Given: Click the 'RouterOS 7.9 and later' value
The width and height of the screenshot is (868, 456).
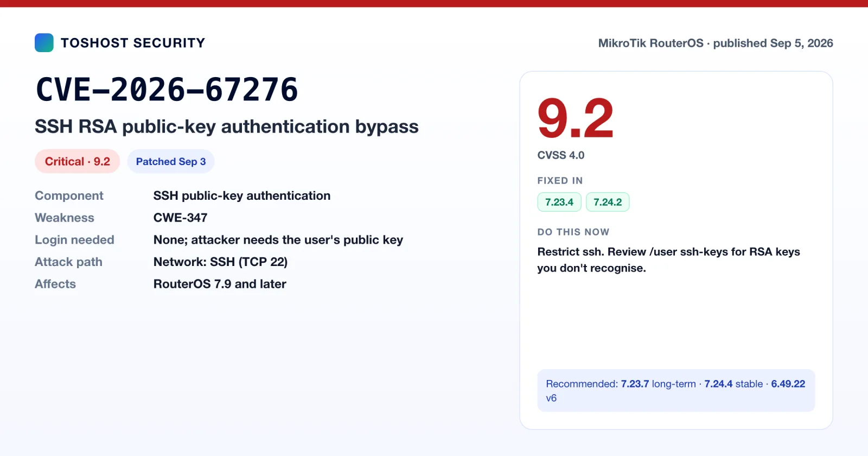Looking at the screenshot, I should pyautogui.click(x=220, y=284).
